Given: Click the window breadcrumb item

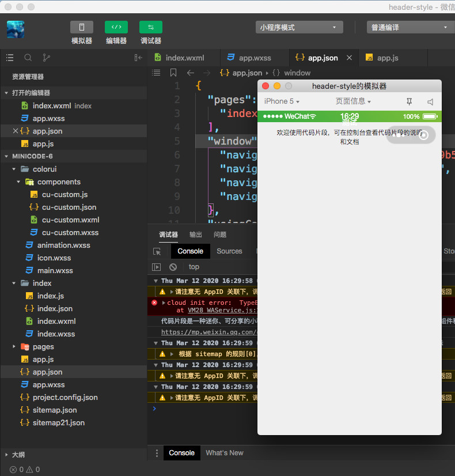Looking at the screenshot, I should [297, 73].
